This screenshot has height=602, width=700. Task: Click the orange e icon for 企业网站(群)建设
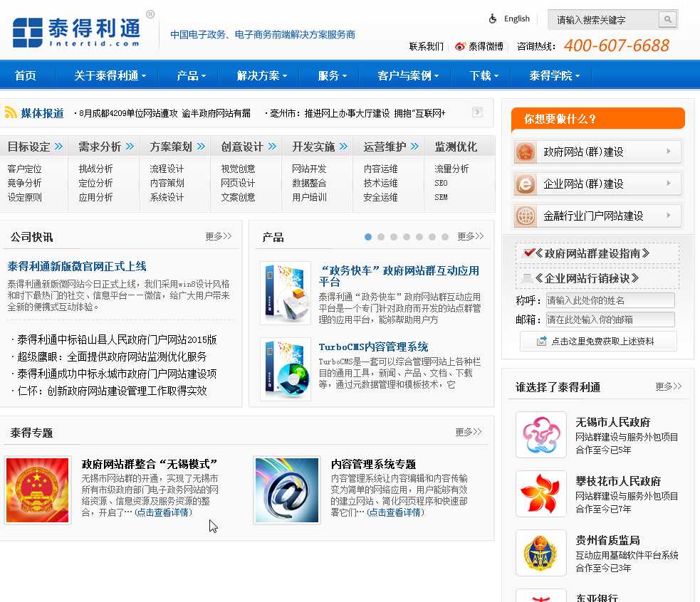(526, 184)
